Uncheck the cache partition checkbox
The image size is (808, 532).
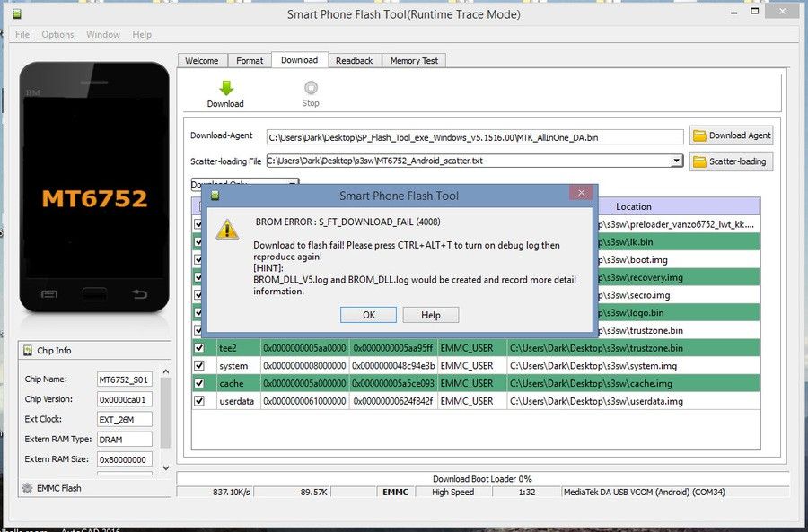tap(199, 383)
